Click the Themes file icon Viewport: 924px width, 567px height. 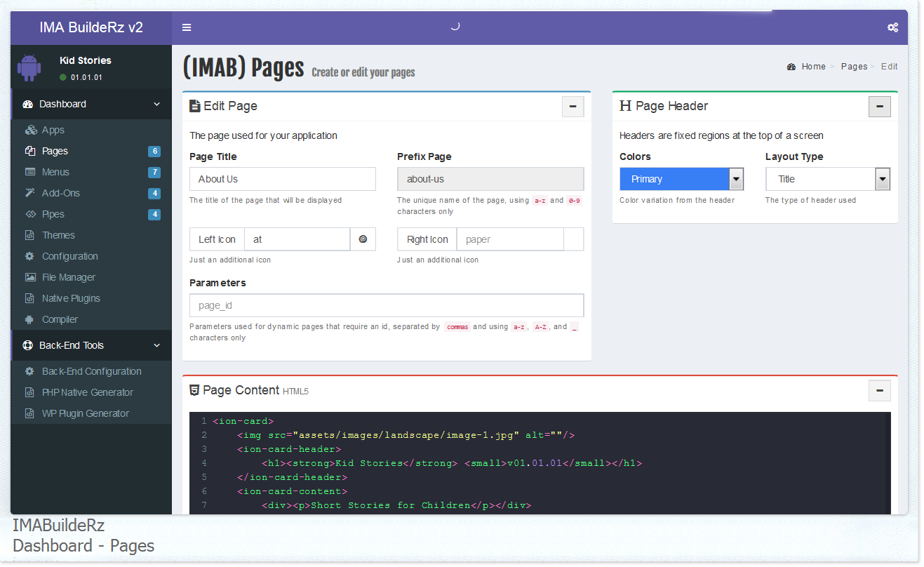pyautogui.click(x=29, y=235)
